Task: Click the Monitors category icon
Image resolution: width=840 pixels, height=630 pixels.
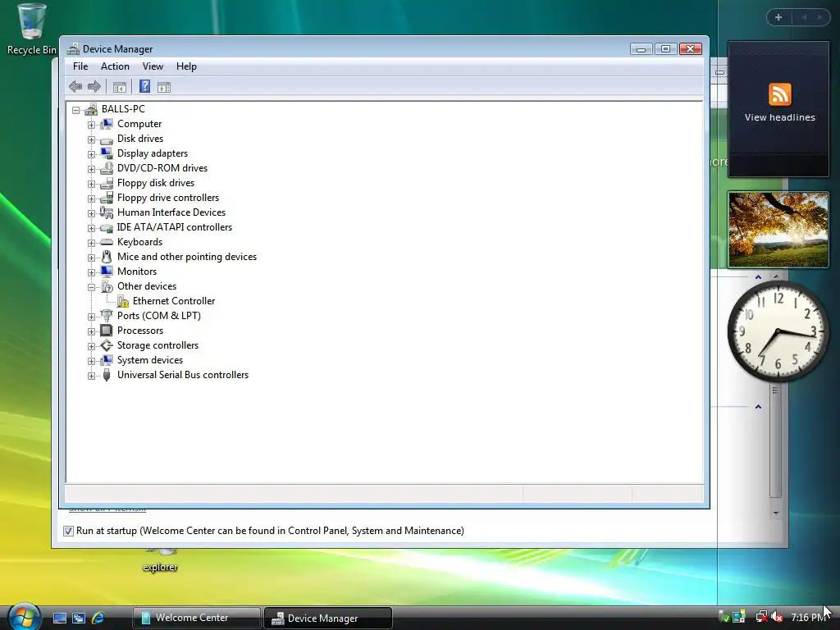Action: click(107, 272)
